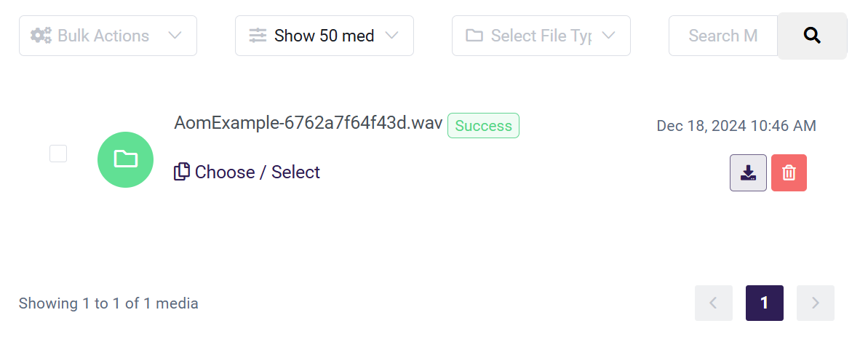Click the gears icon in Bulk Actions
The width and height of the screenshot is (868, 342).
[x=41, y=36]
